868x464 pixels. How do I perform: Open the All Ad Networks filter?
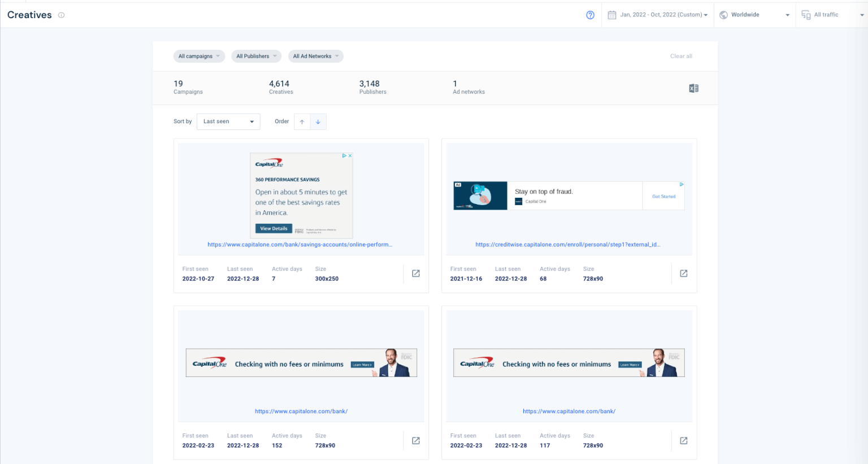315,56
